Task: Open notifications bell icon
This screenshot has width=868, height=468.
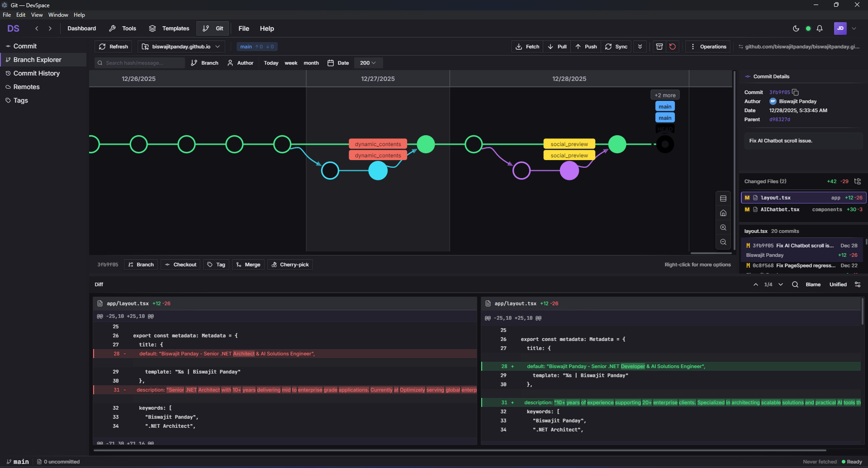Action: click(820, 28)
